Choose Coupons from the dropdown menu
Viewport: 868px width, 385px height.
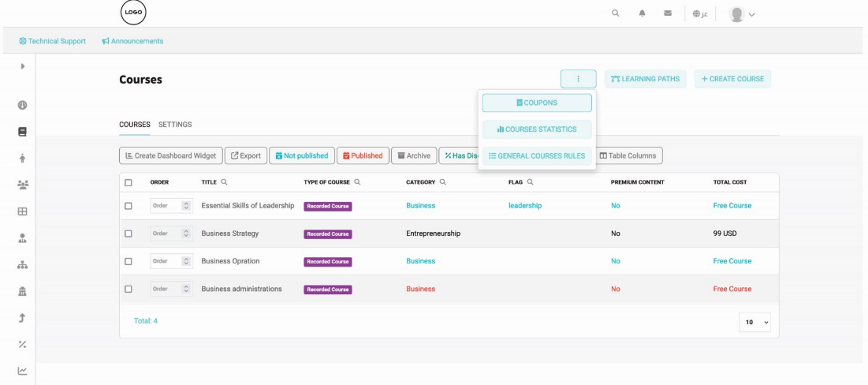click(537, 103)
